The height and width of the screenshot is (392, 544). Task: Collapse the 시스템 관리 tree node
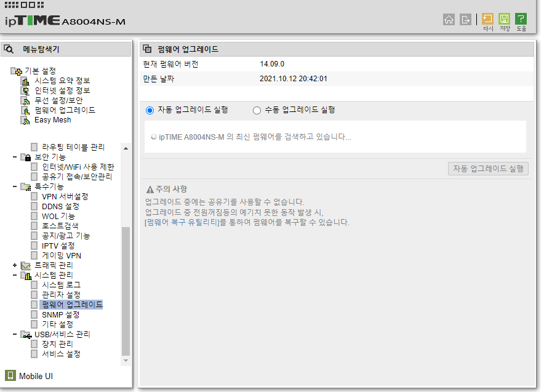15,275
